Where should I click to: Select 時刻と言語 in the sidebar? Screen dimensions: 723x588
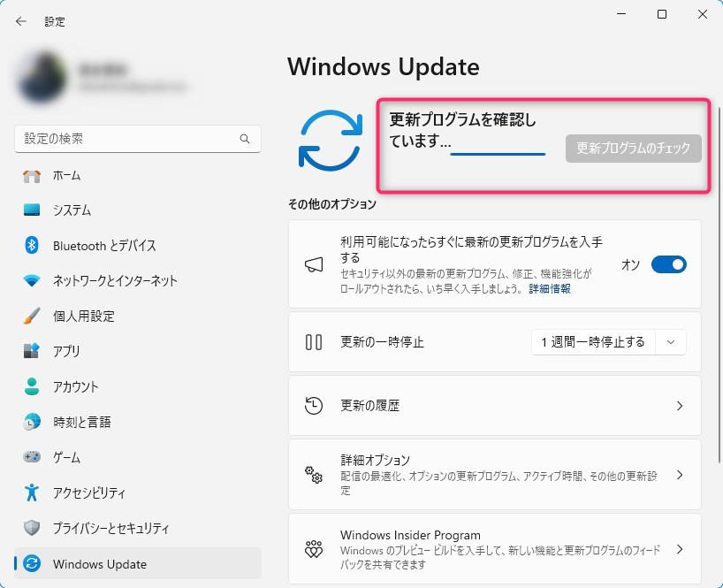click(x=81, y=422)
